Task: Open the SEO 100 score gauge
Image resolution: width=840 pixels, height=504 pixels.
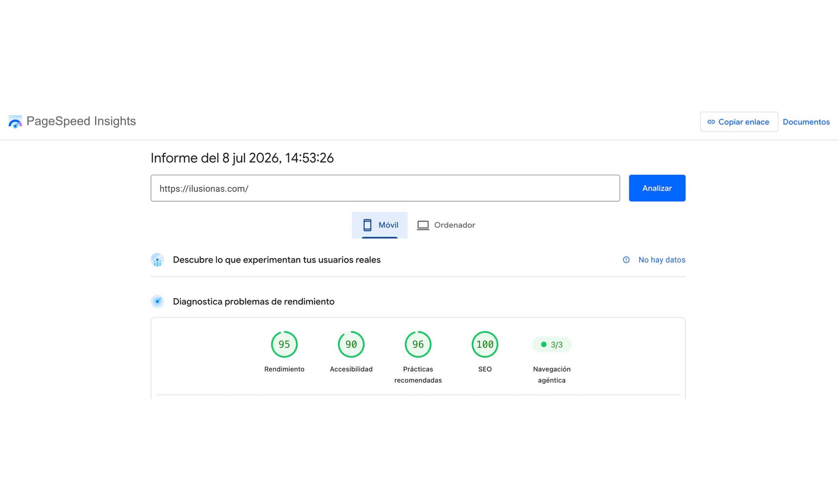Action: [x=485, y=345]
